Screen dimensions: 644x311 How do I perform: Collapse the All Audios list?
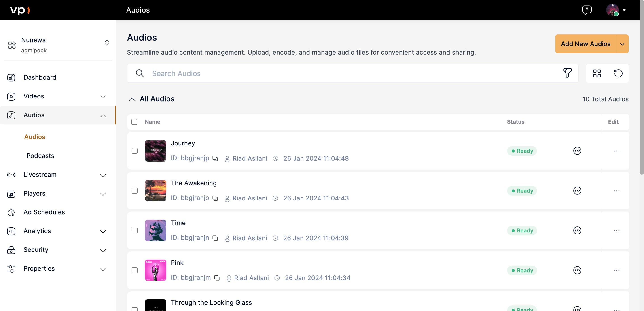click(132, 99)
